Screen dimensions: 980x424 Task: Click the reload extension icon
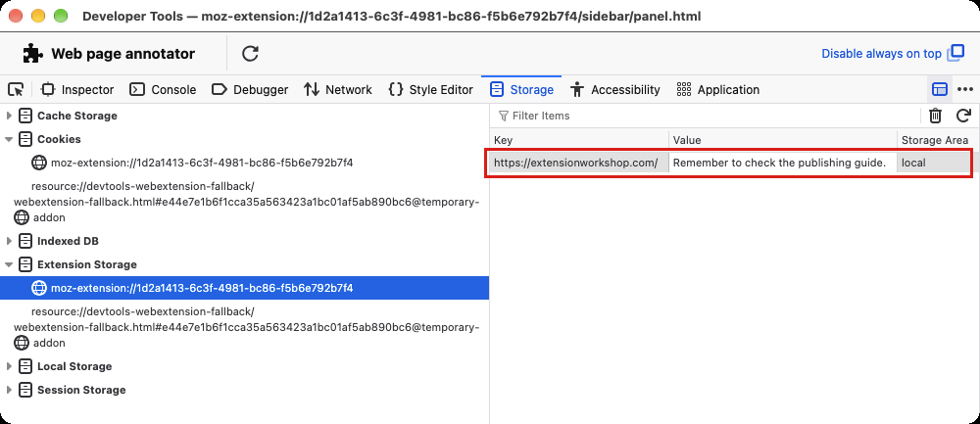251,54
